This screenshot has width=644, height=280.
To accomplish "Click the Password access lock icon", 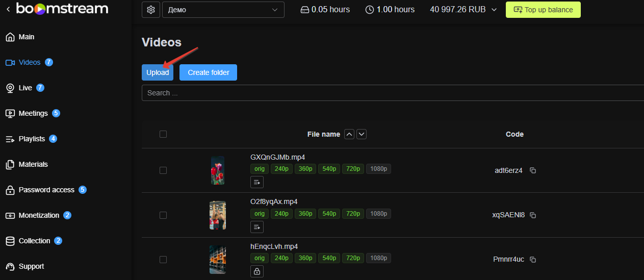I will [x=10, y=190].
